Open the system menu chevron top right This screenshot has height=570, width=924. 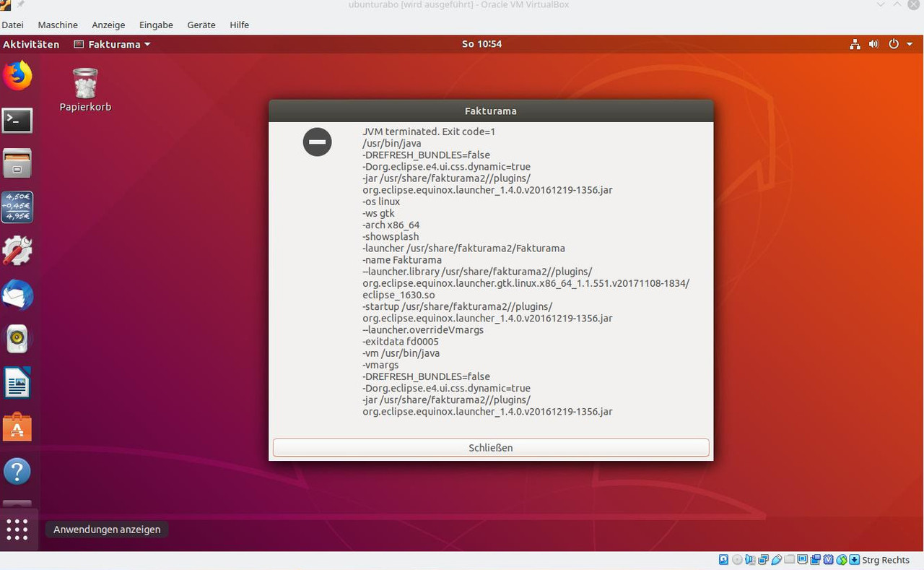909,44
